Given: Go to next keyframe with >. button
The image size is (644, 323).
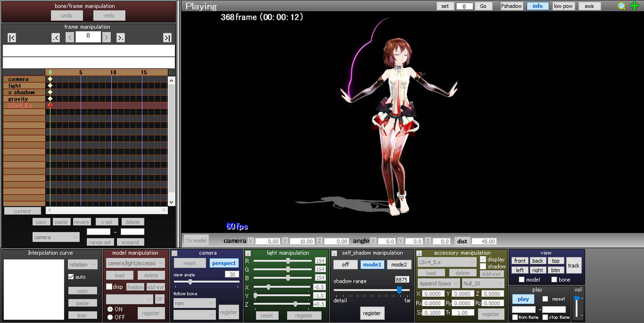Looking at the screenshot, I should [121, 37].
